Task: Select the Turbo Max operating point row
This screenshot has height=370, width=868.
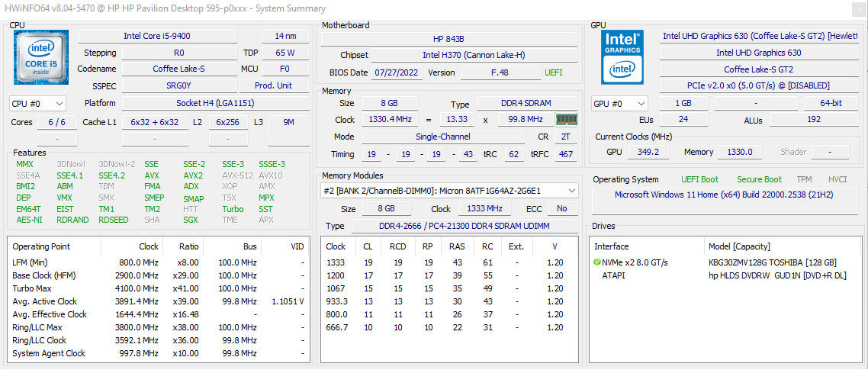Action: [x=158, y=288]
